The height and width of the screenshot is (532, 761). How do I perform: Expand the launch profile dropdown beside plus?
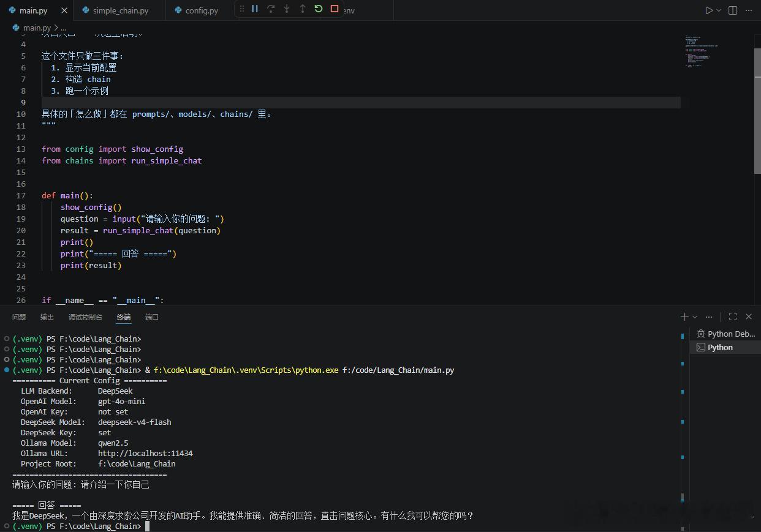[695, 317]
